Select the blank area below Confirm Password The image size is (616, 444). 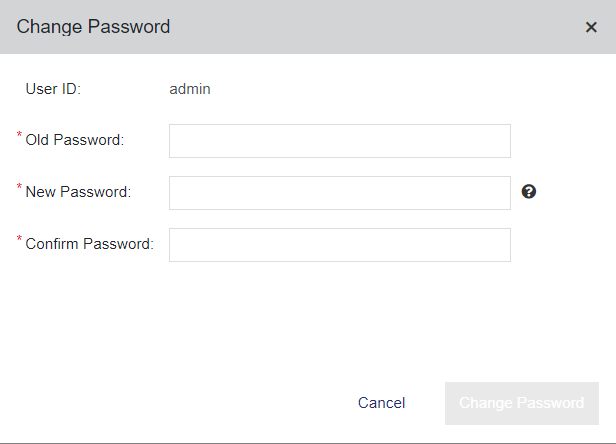click(308, 320)
